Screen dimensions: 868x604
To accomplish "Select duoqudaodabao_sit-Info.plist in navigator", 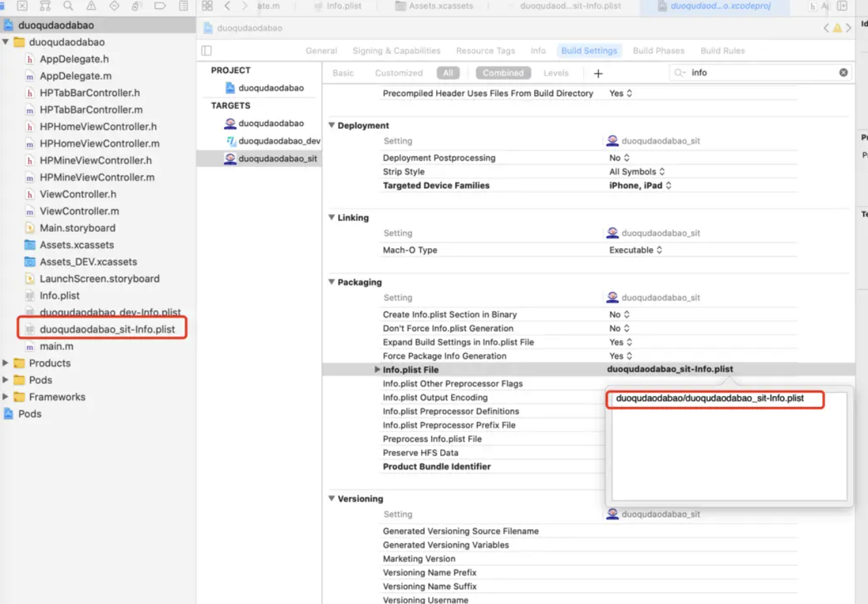I will coord(108,329).
